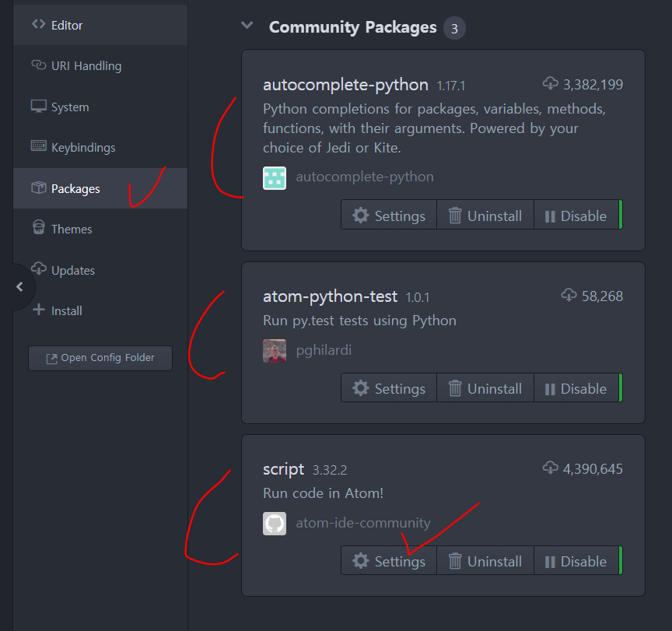The width and height of the screenshot is (672, 631).
Task: Click the Themes paint bucket icon
Action: (x=39, y=227)
